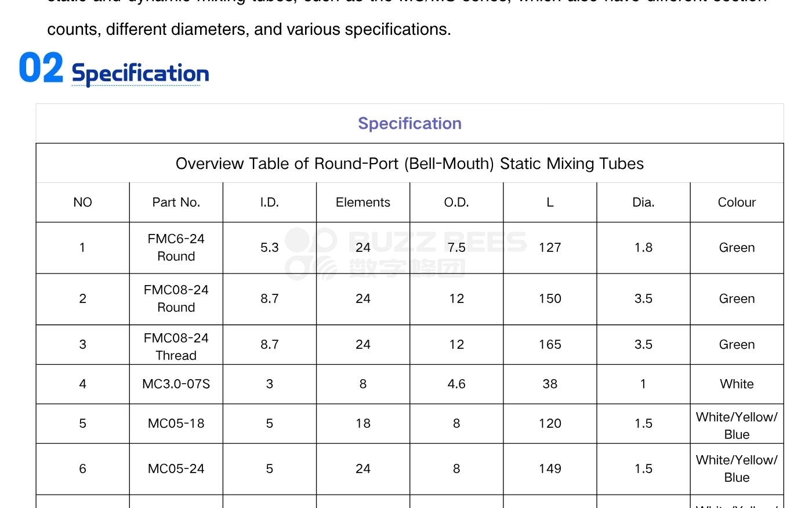Click the FMC08-24 Thread part number cell
This screenshot has height=508, width=812.
click(x=176, y=347)
